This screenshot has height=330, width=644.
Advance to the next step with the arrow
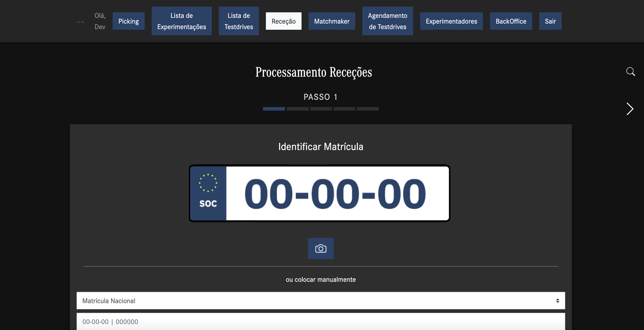pyautogui.click(x=630, y=109)
